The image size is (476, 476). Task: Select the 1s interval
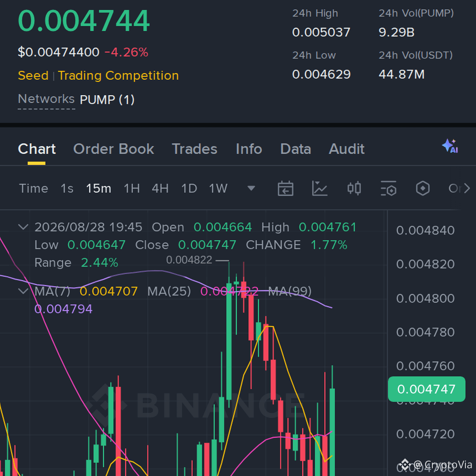click(67, 189)
